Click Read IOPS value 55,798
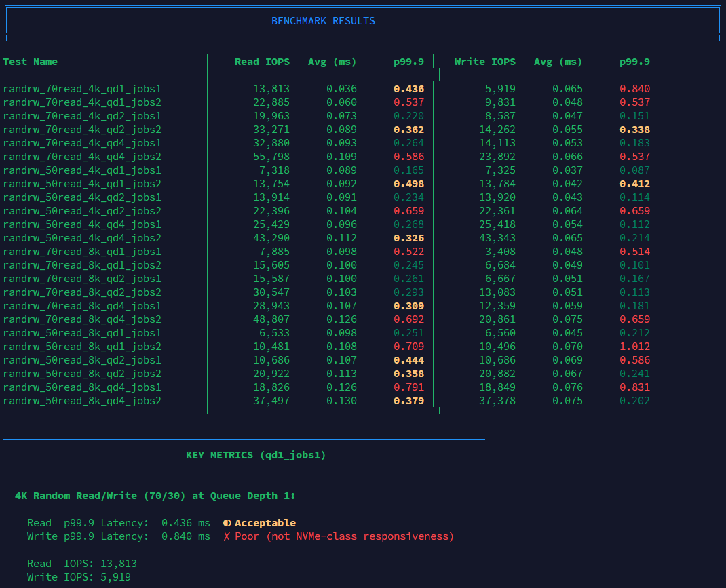726x588 pixels. (x=271, y=157)
